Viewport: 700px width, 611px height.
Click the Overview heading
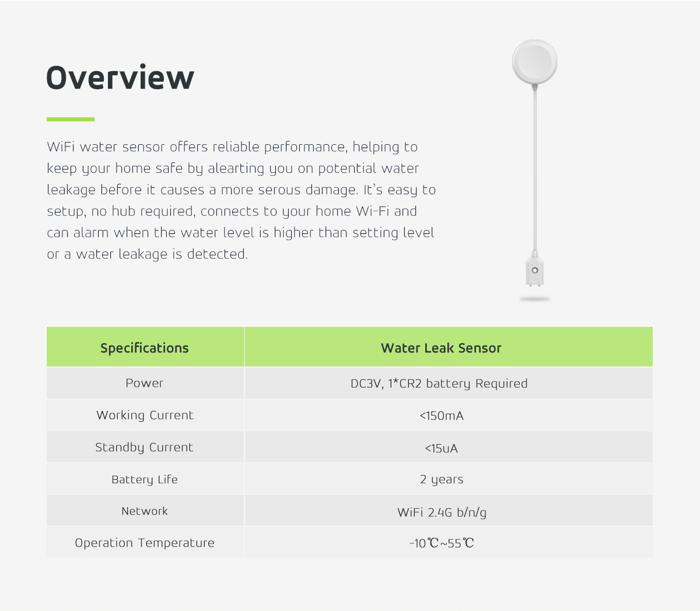point(120,78)
